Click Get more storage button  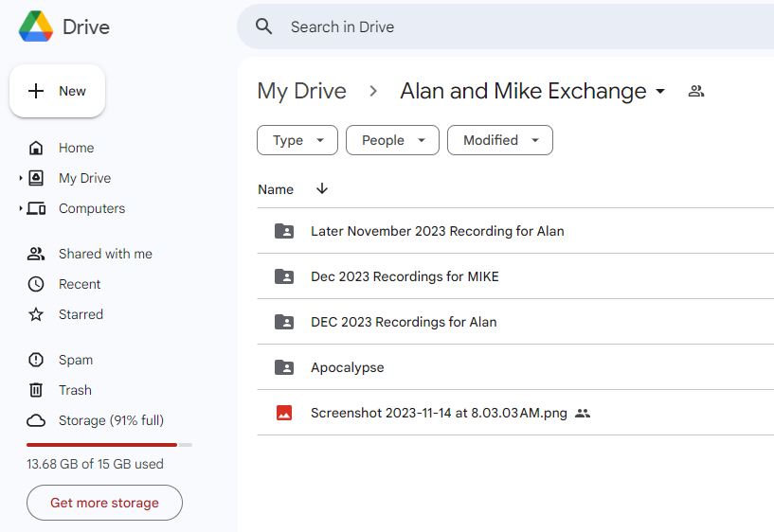[x=104, y=503]
